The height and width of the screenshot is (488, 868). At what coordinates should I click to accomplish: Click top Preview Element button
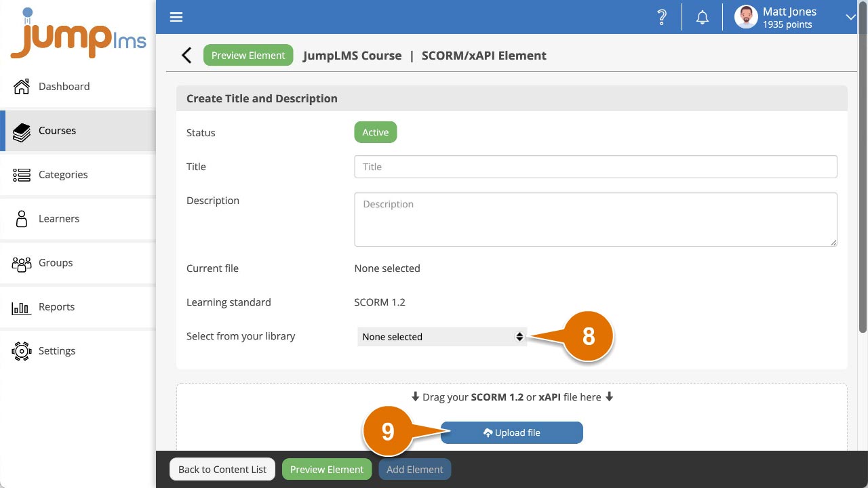coord(248,56)
